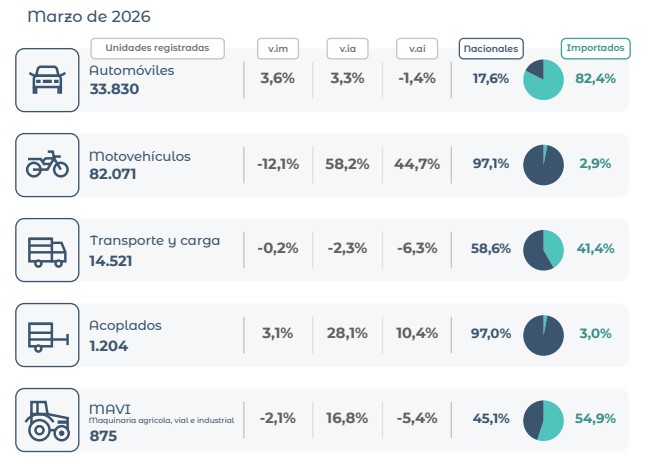Click the Automóviles pie chart
The height and width of the screenshot is (467, 652).
(x=544, y=80)
